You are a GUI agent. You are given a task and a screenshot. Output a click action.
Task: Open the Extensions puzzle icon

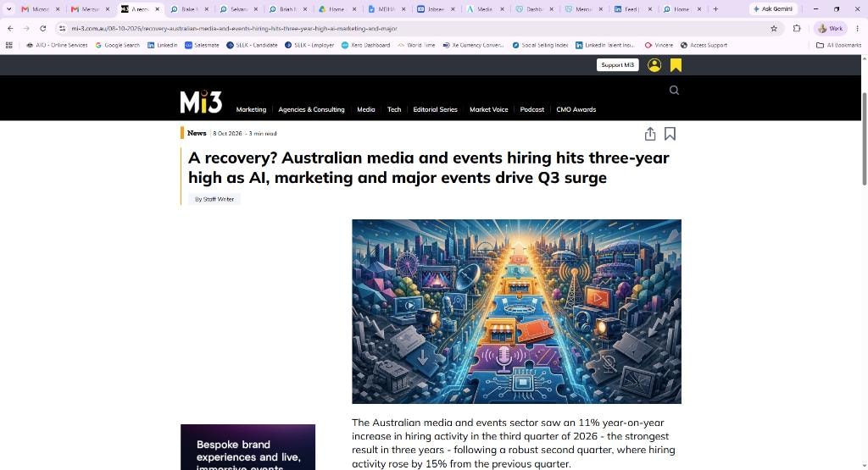(x=797, y=28)
